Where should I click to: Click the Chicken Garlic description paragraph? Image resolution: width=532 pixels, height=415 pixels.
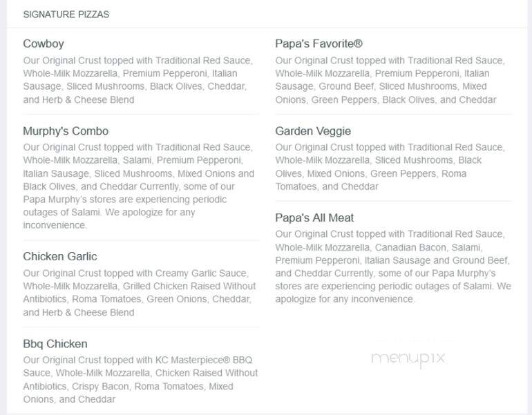point(140,293)
